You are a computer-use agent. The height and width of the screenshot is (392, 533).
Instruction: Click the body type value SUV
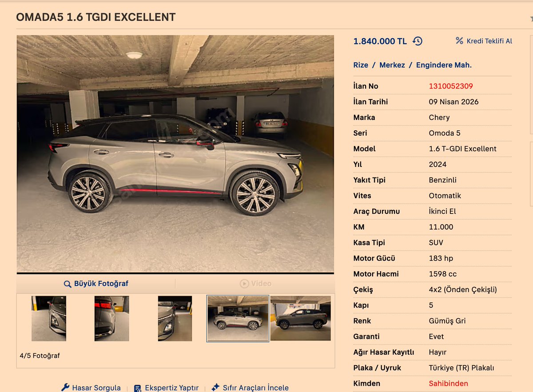[436, 243]
